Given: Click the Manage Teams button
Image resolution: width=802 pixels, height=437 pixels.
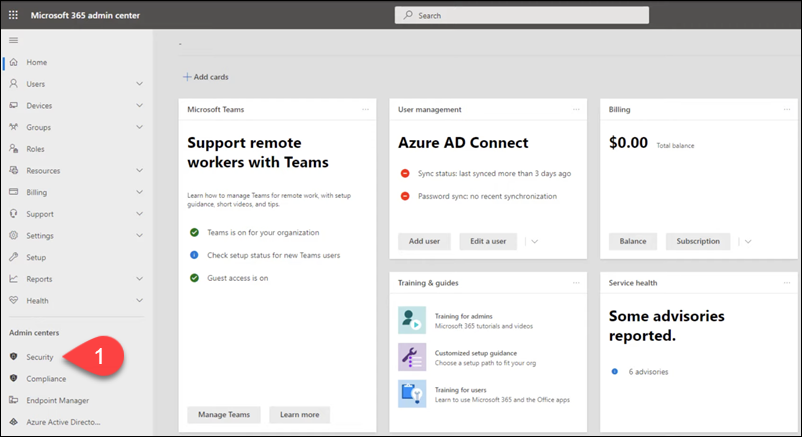Looking at the screenshot, I should coord(224,414).
